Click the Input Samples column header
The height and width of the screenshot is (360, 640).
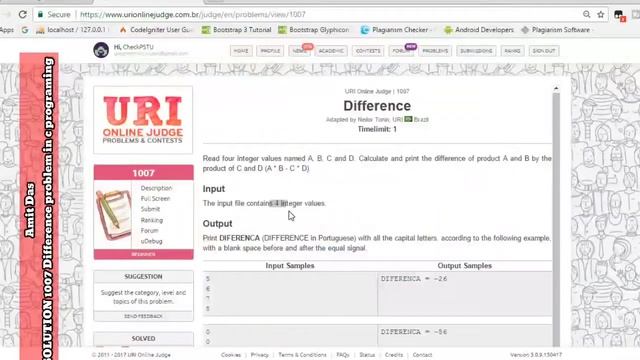point(290,266)
